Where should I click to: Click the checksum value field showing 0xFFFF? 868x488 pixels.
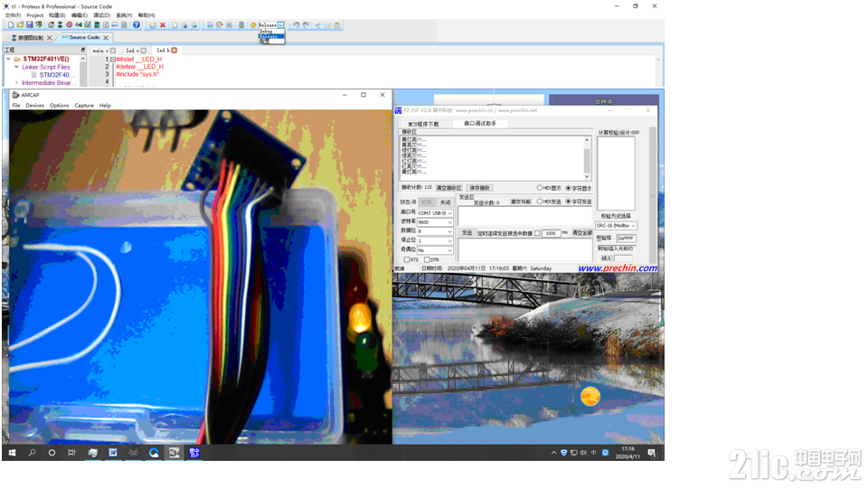click(626, 239)
